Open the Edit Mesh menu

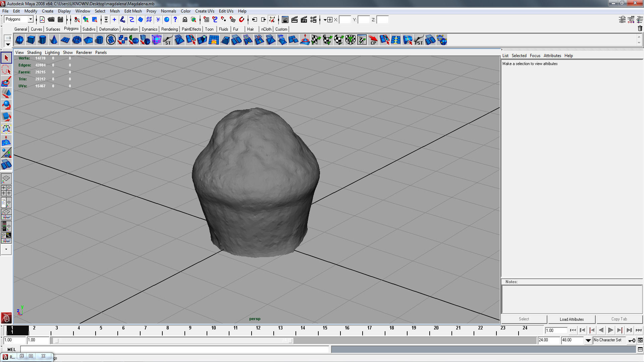(x=133, y=11)
